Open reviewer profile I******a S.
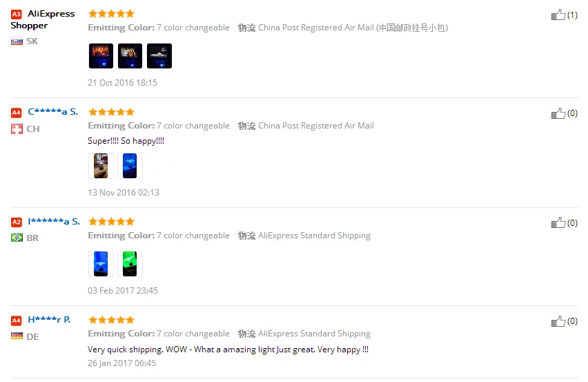588x382 pixels. point(54,222)
